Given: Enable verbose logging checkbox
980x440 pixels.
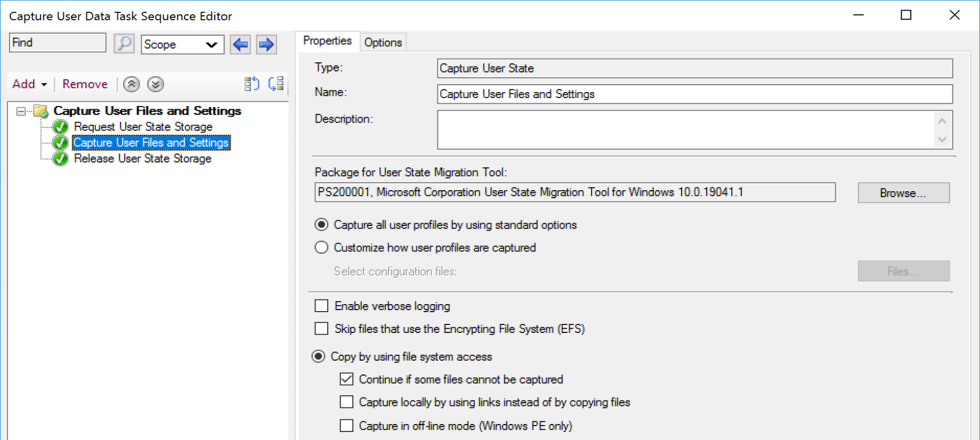Looking at the screenshot, I should (x=321, y=306).
